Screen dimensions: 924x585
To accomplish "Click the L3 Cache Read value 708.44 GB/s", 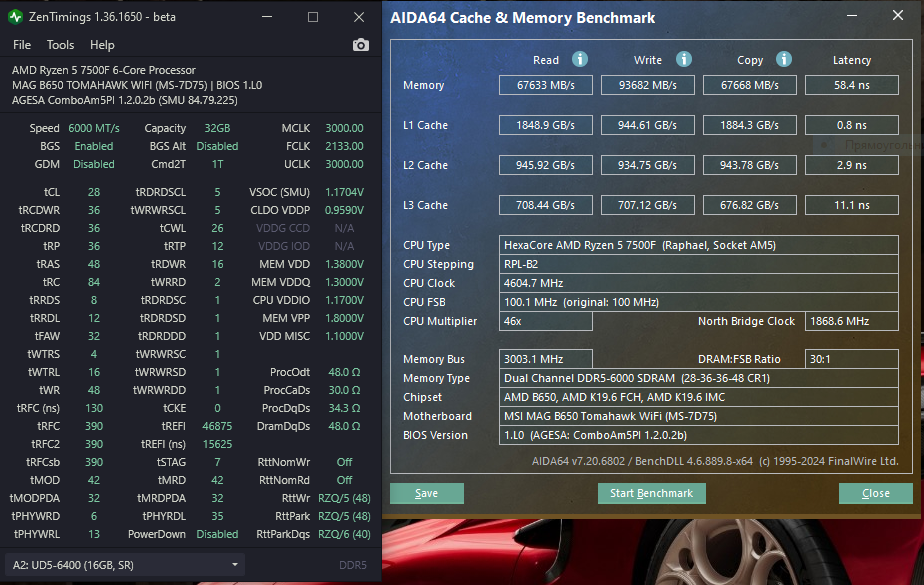I will pos(546,205).
